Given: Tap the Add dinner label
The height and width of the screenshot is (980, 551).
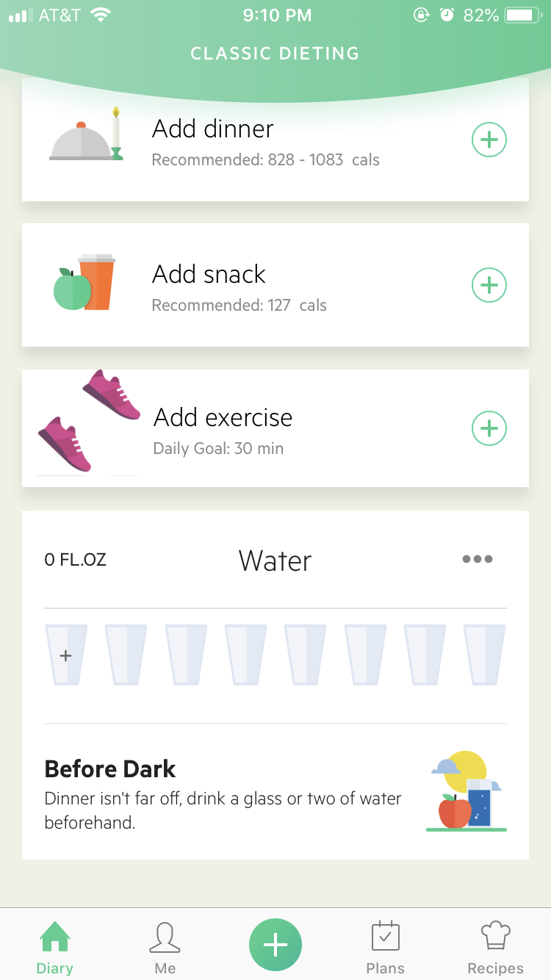Looking at the screenshot, I should [x=213, y=129].
